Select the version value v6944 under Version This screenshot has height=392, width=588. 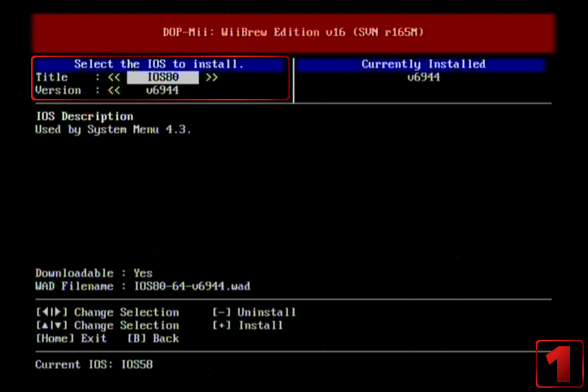(163, 91)
